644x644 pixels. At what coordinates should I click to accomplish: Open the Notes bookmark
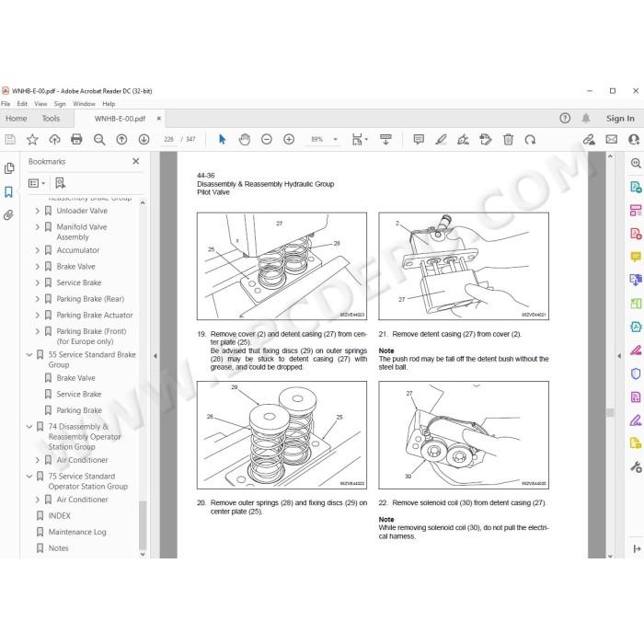tap(58, 548)
